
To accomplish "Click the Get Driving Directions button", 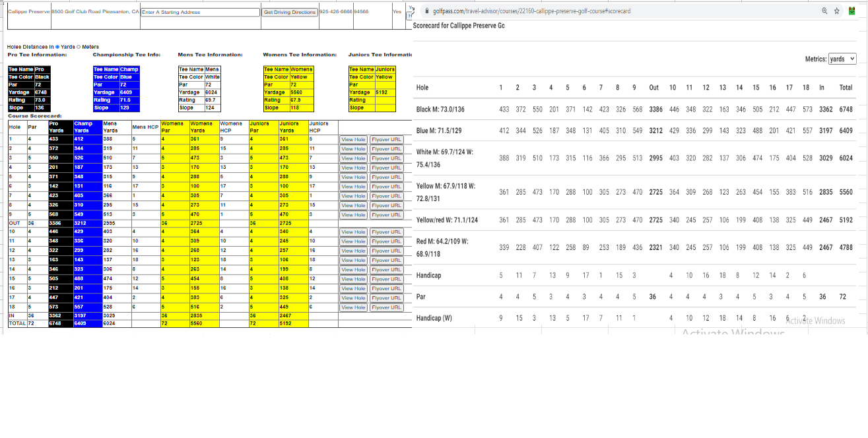I will [290, 12].
